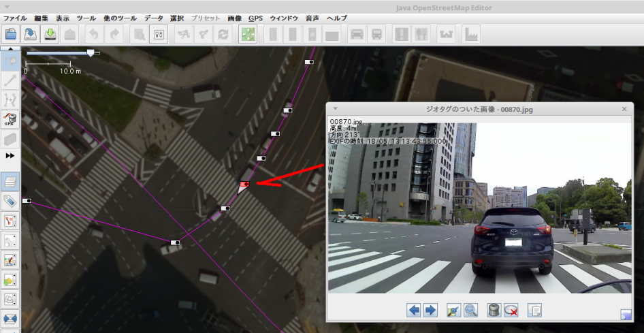This screenshot has height=333, width=644.
Task: Click the fork and knife restaurant preset
Action: (421, 34)
